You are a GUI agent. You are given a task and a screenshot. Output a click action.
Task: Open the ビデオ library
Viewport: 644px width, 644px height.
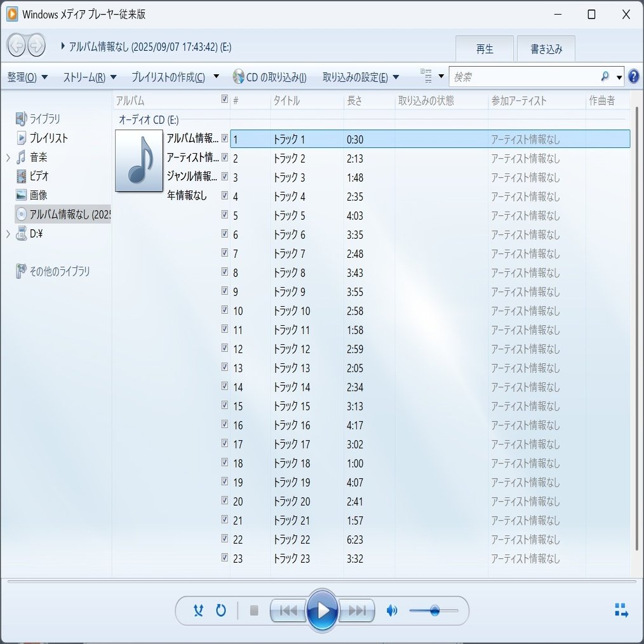pos(39,176)
